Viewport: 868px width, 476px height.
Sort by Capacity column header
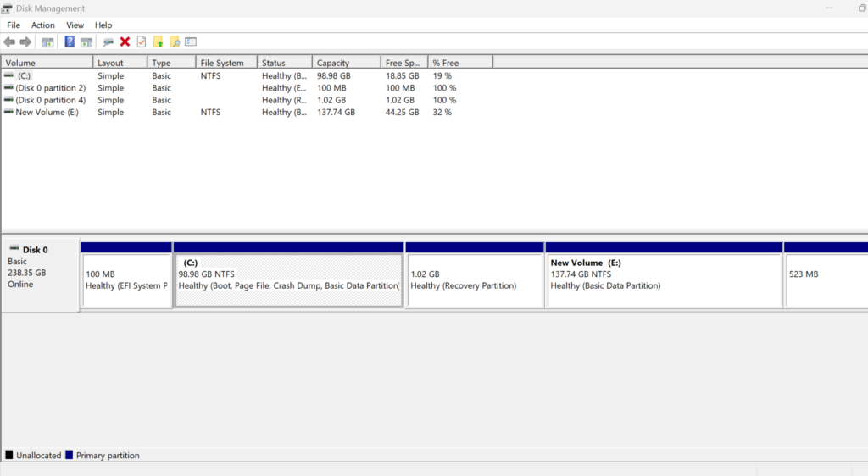(x=347, y=63)
